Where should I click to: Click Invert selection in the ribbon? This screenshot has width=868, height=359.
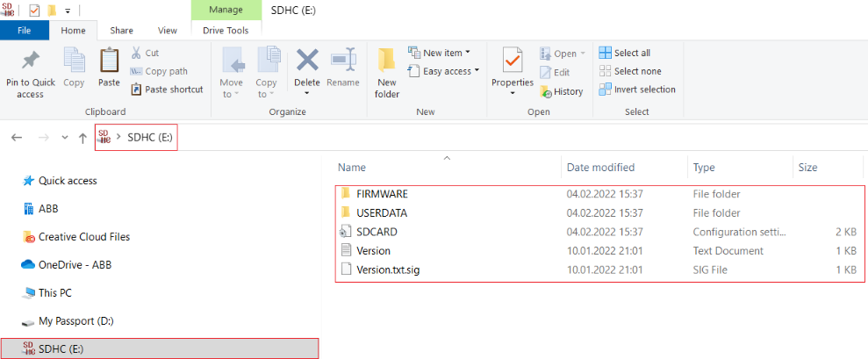click(637, 90)
